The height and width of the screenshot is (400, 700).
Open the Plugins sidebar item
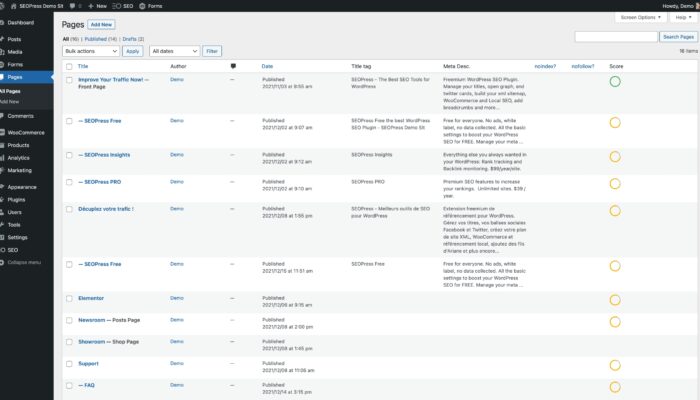point(17,200)
